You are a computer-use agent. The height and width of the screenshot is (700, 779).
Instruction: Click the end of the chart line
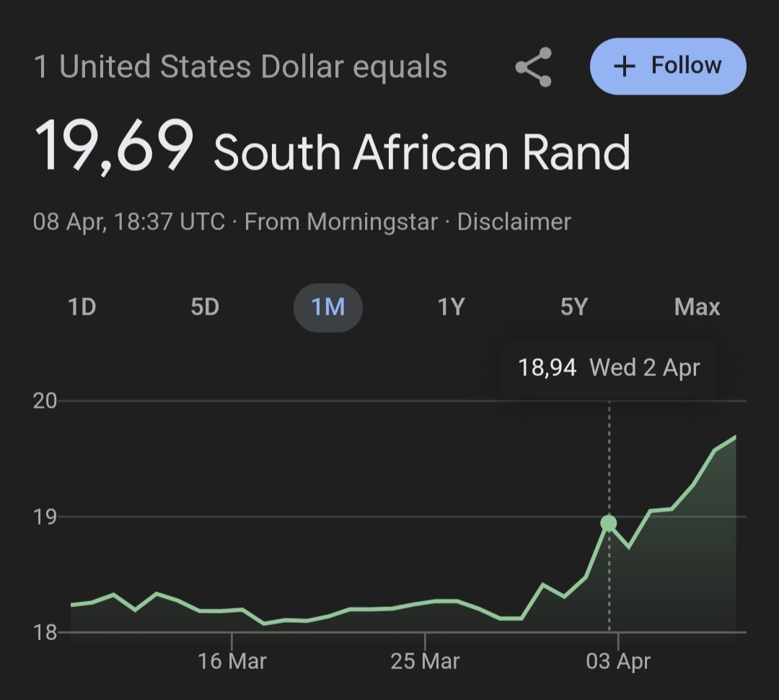(735, 437)
